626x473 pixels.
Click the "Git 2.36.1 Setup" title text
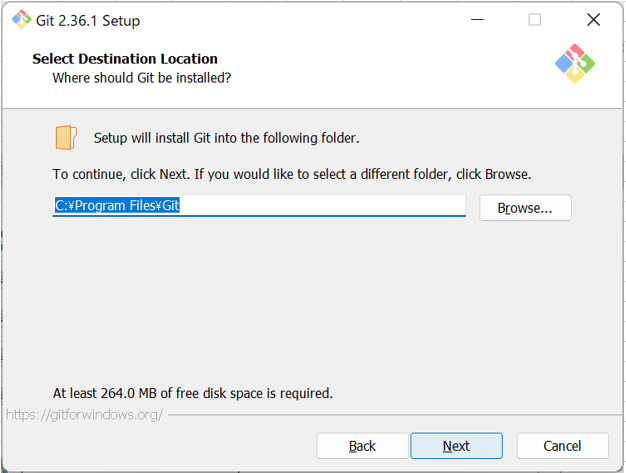tap(88, 20)
